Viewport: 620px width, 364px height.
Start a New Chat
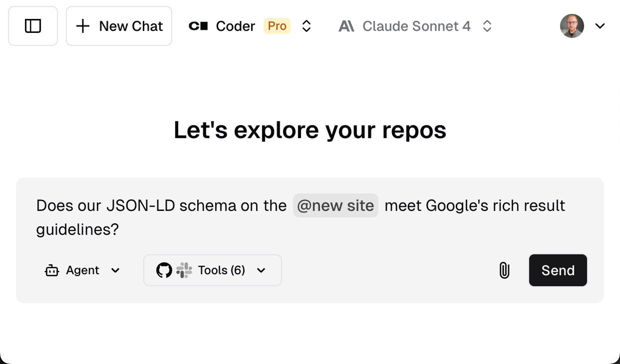tap(119, 26)
